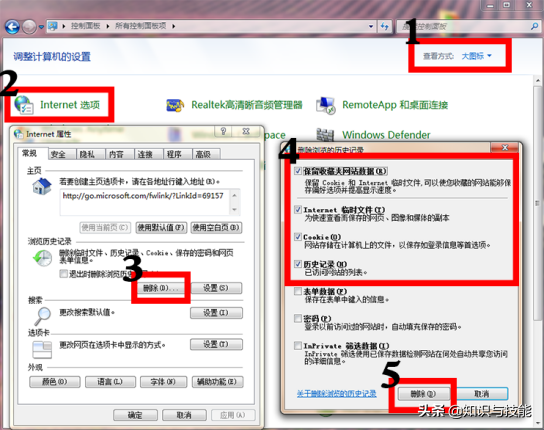
Task: Open the recent pages dropdown arrow
Action: 41,27
